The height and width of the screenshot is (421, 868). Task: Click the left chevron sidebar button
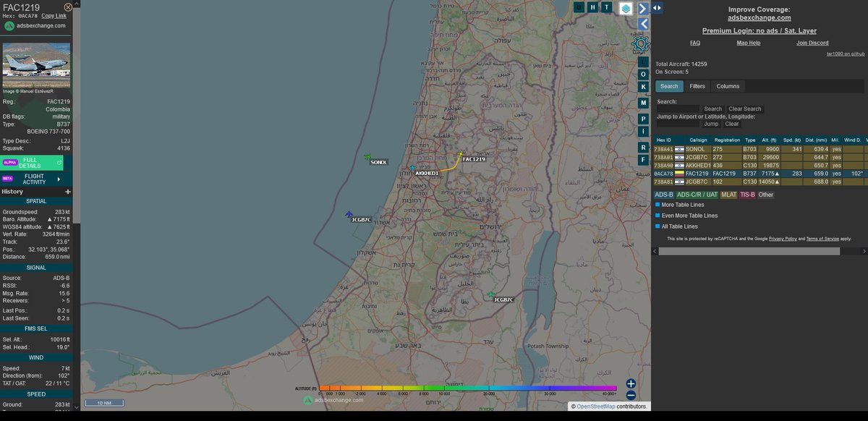coord(643,24)
